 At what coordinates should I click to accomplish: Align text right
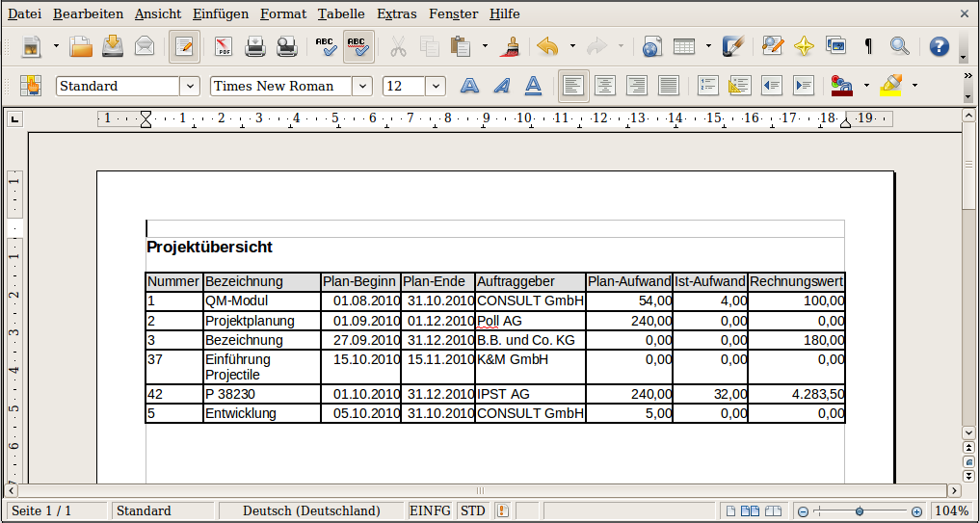click(636, 86)
